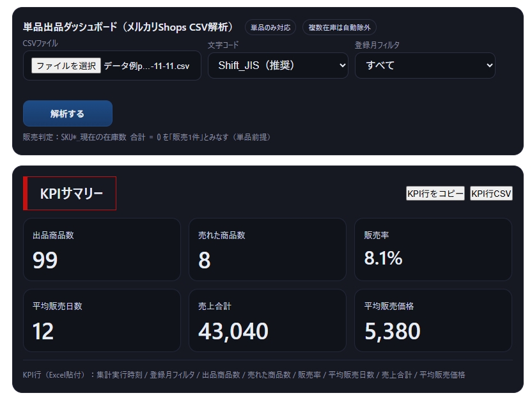Open the 文字コード encoding dropdown

tap(278, 65)
